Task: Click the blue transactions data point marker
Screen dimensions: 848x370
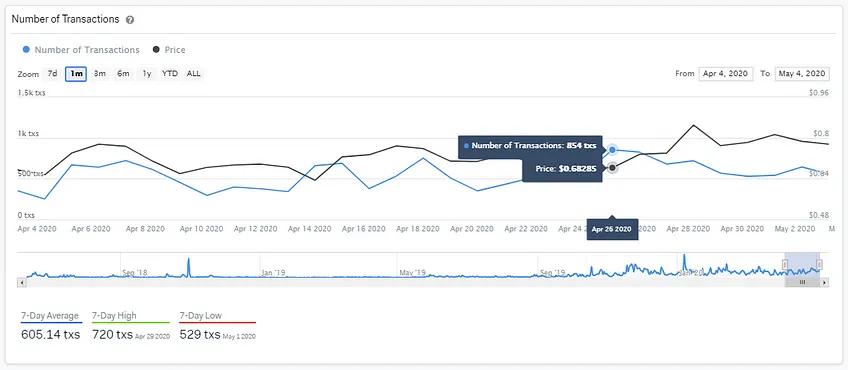Action: pos(612,149)
